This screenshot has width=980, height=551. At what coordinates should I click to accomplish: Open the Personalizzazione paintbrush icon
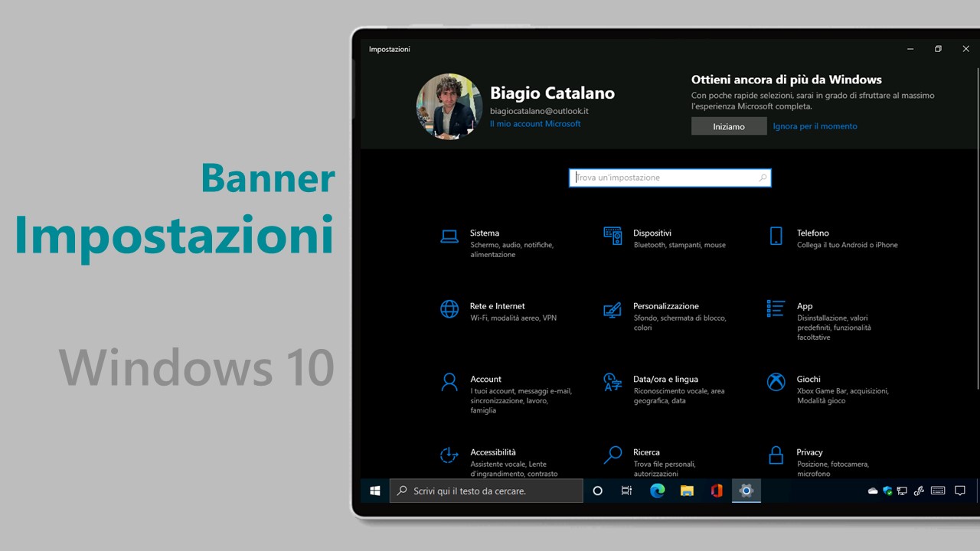[612, 310]
